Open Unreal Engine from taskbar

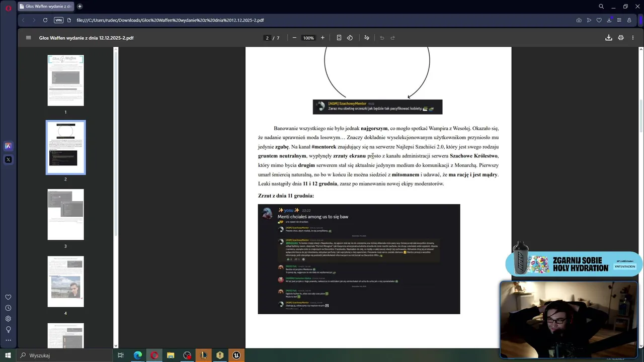click(x=236, y=355)
